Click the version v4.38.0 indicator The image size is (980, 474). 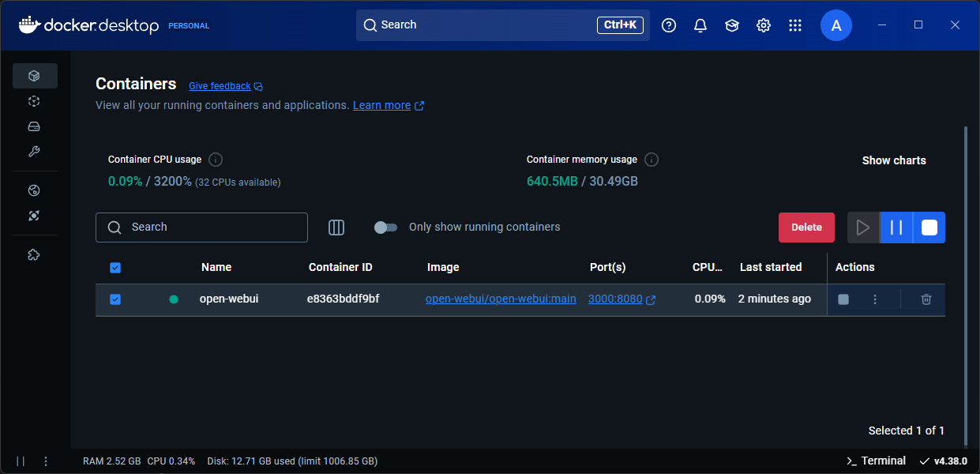click(943, 461)
